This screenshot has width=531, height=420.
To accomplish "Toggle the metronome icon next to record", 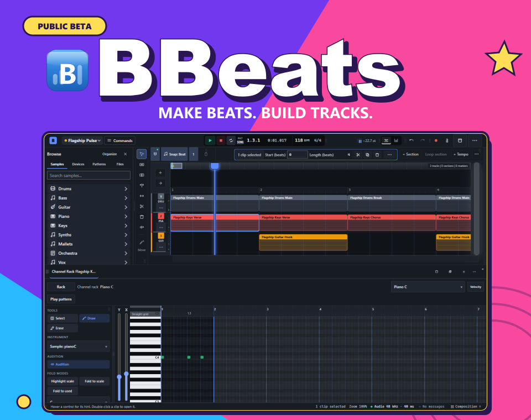I will [x=447, y=140].
